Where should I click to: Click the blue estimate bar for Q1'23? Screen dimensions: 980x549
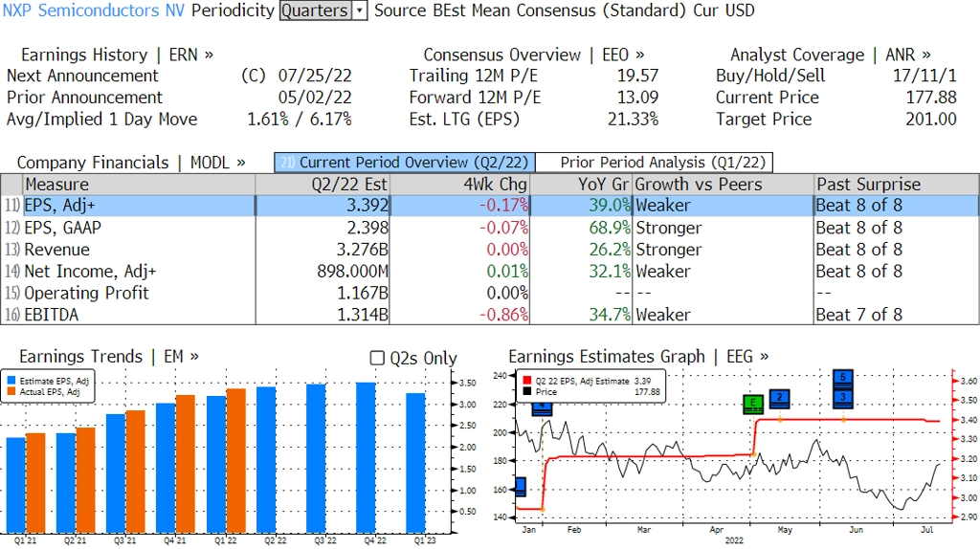point(415,462)
